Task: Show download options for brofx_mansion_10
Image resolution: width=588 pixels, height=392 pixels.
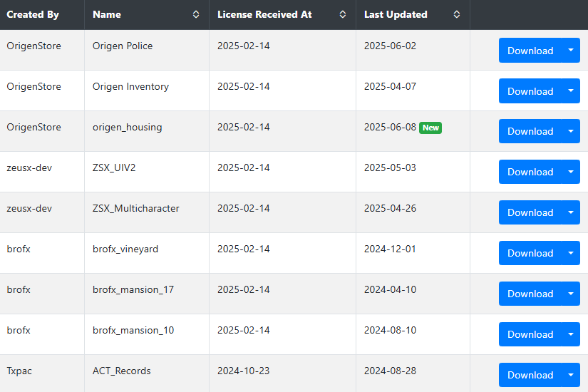Action: 571,334
